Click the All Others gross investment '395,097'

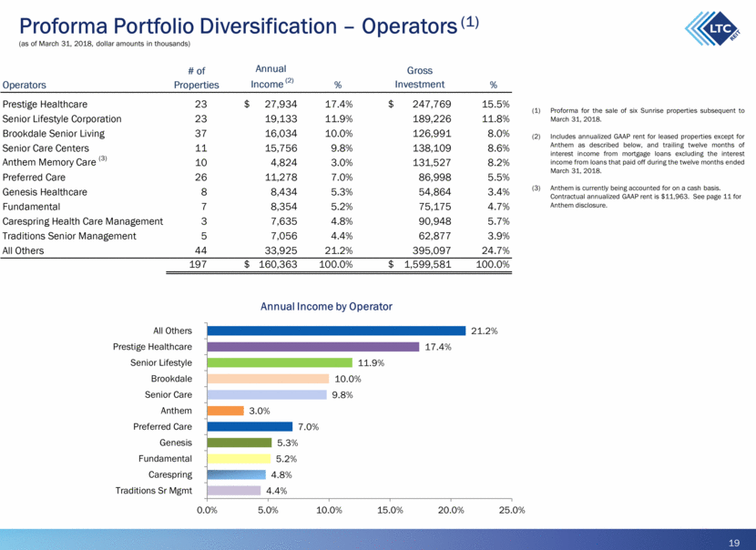432,250
